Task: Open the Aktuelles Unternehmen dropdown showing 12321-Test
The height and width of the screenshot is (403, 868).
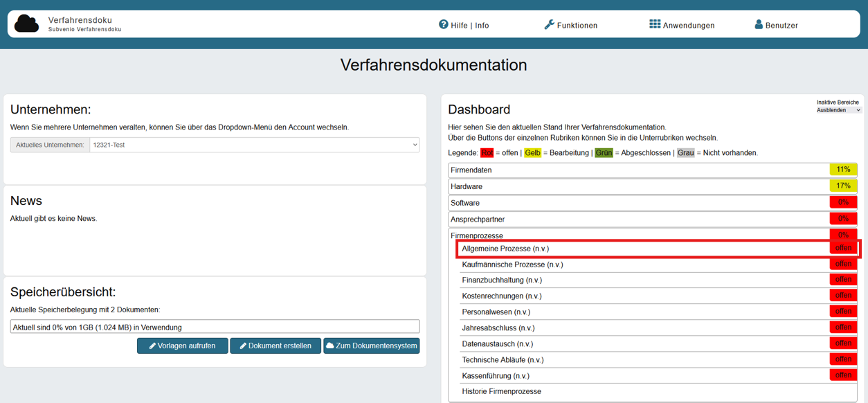Action: 254,145
